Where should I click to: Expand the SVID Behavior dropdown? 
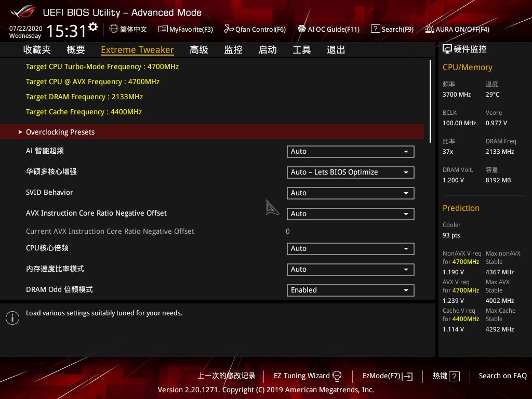point(350,193)
